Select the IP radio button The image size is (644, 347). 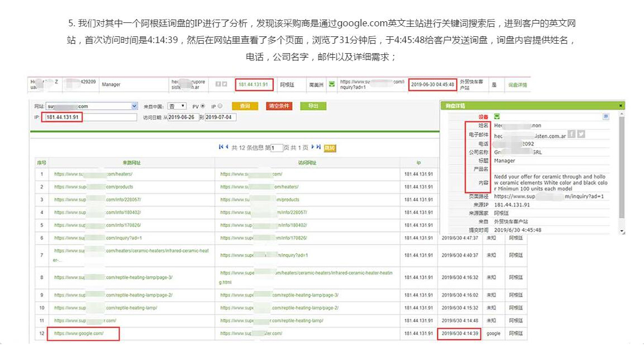point(220,106)
